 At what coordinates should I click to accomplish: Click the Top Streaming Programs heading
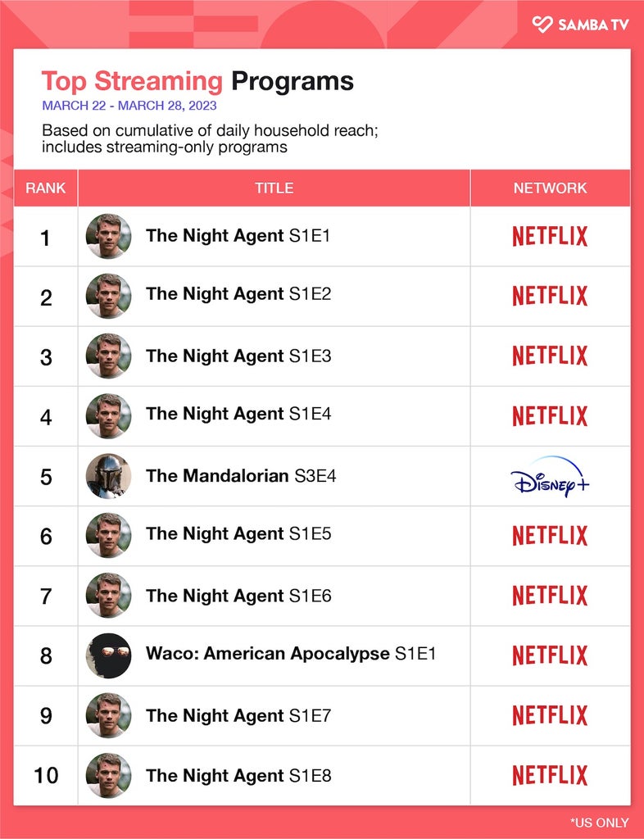click(x=197, y=81)
